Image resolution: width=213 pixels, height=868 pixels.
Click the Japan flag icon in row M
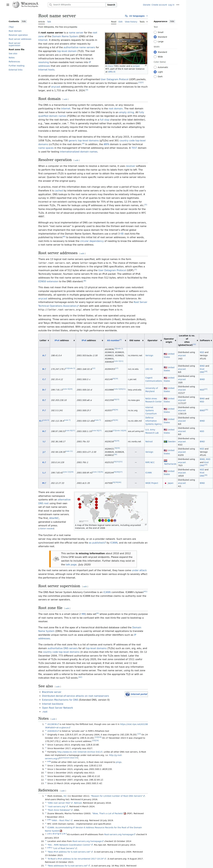165,483
